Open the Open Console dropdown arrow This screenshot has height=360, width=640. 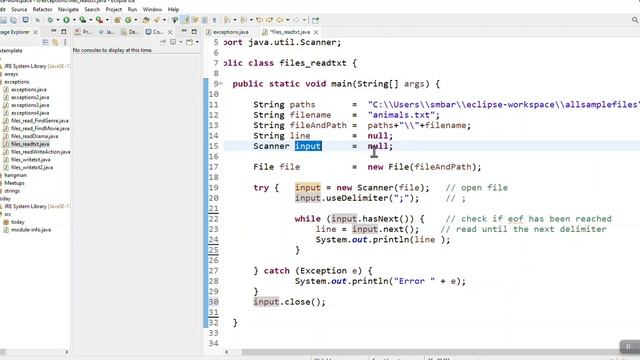(197, 42)
